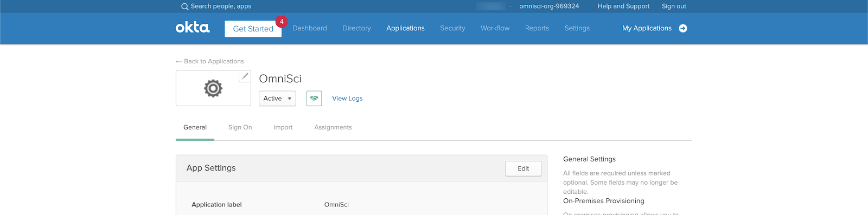Go Back to Applications

tap(210, 61)
